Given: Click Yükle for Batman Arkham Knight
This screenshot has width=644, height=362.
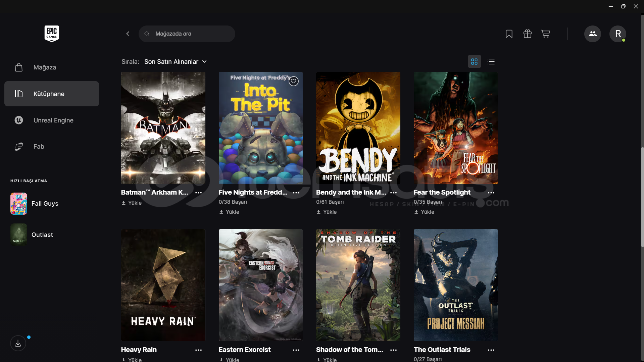Looking at the screenshot, I should [132, 203].
